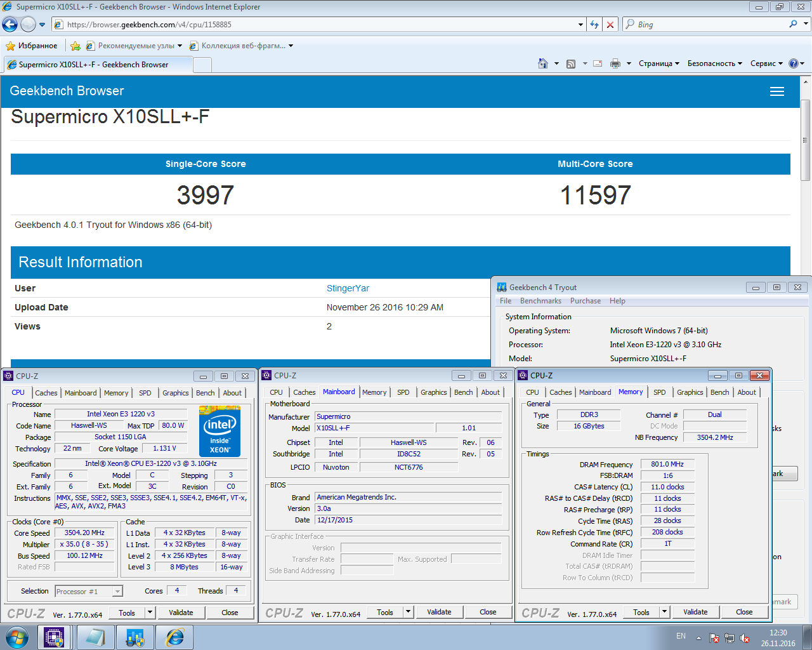The width and height of the screenshot is (812, 650).
Task: Open Help menu in Geekbench 4 Tryout
Action: [617, 301]
